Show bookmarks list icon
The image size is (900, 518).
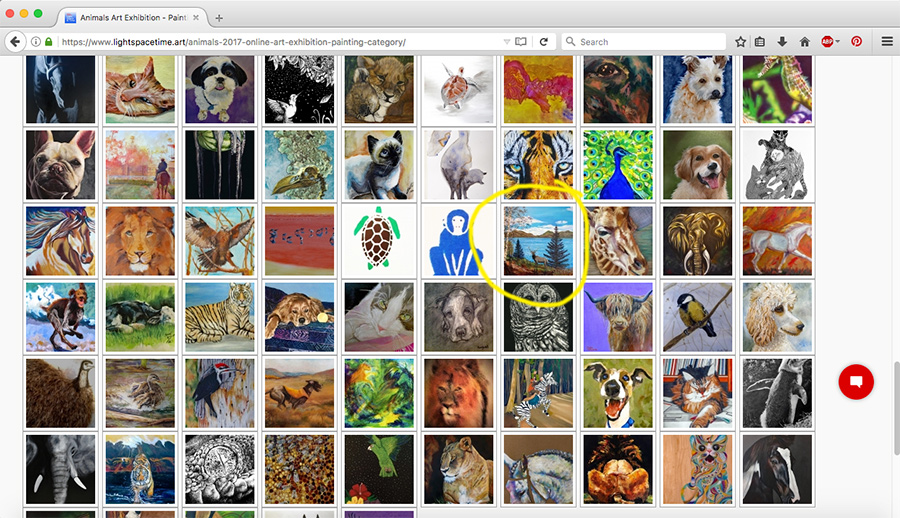click(x=760, y=42)
